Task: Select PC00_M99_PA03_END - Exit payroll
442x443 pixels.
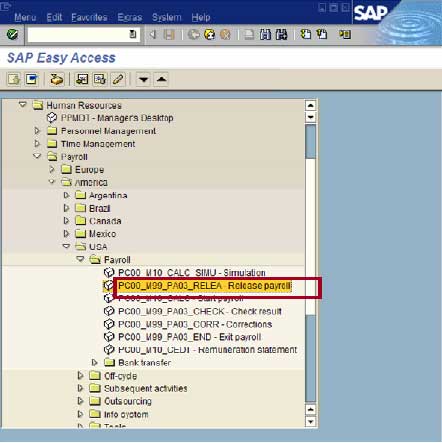Action: [189, 337]
